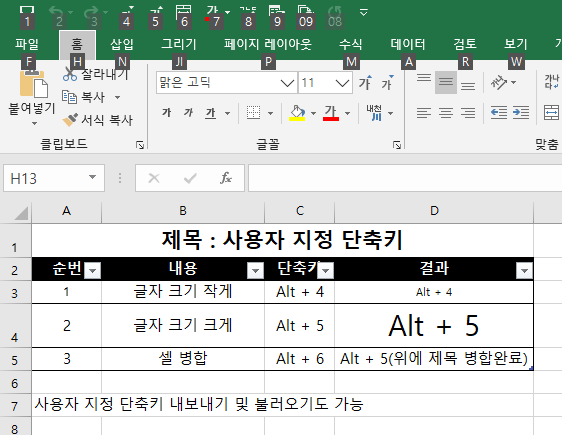Image resolution: width=562 pixels, height=435 pixels.
Task: Click the merge cells icon
Action: click(x=552, y=113)
